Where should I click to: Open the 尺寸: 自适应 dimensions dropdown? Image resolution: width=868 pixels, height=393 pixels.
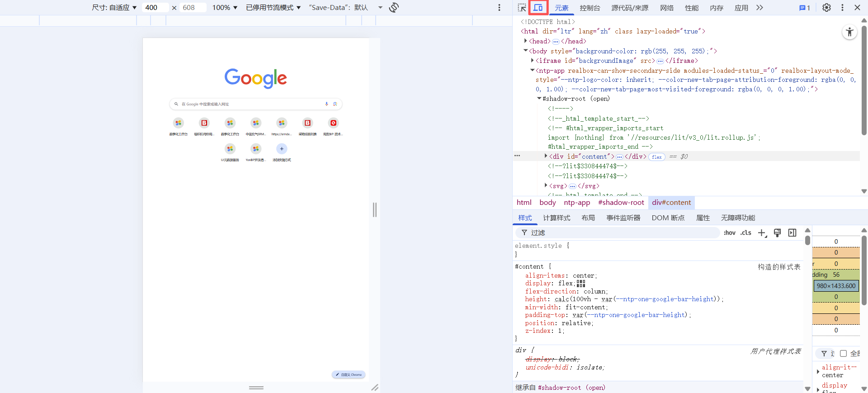click(x=114, y=8)
